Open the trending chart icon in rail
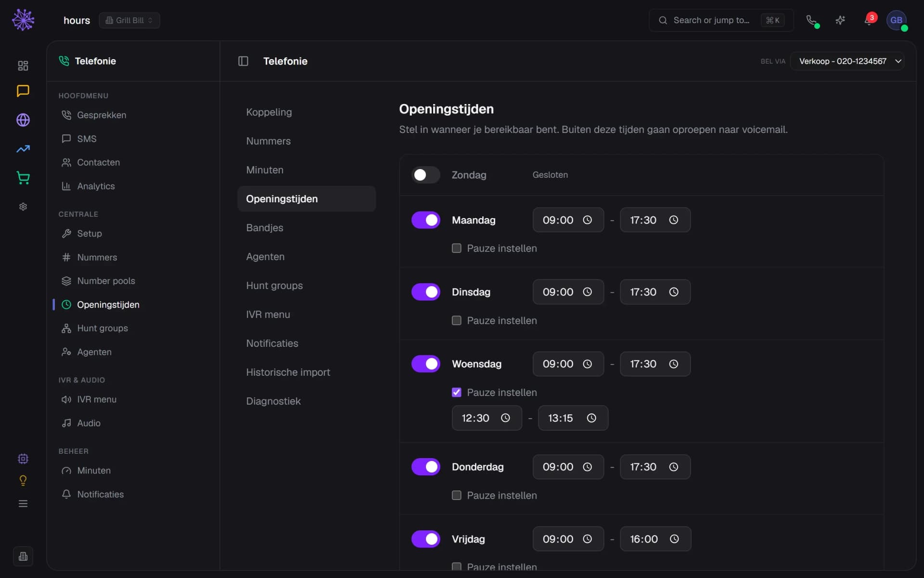 point(23,149)
